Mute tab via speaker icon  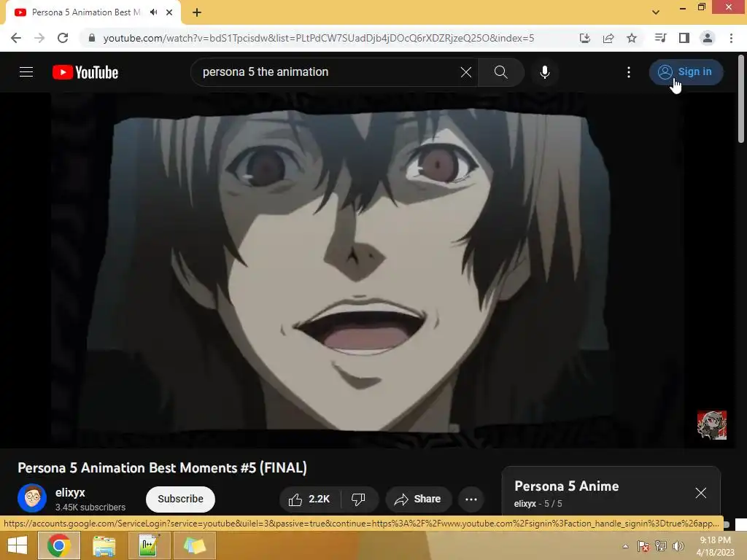coord(153,12)
